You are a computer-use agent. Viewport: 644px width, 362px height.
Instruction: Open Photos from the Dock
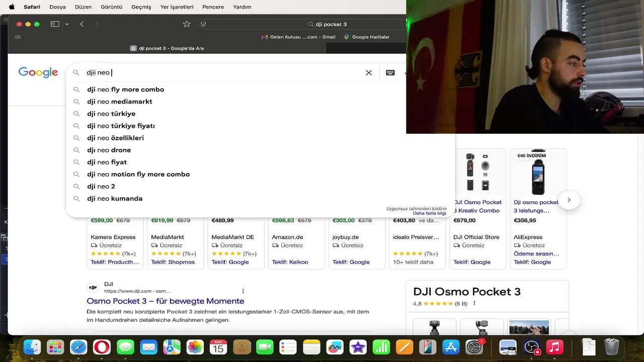[195, 347]
